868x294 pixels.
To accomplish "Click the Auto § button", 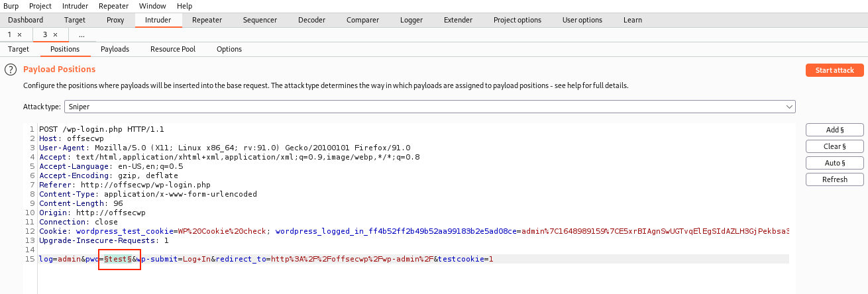I will (834, 163).
